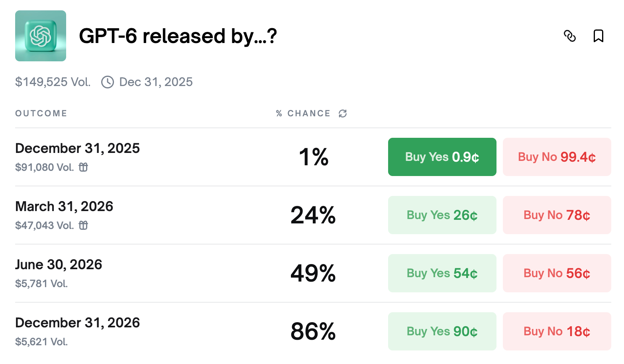Buy Yes at 26¢ for March 2026
Viewport: 624px width, 364px height.
(x=442, y=215)
